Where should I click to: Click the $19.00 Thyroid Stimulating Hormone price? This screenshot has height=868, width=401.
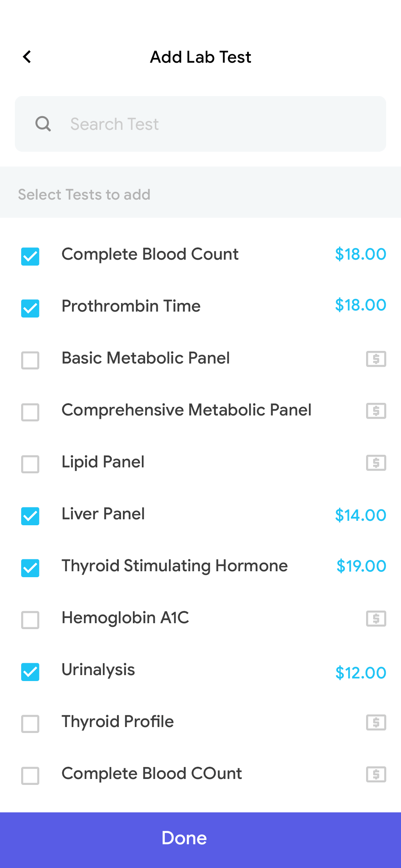(361, 566)
